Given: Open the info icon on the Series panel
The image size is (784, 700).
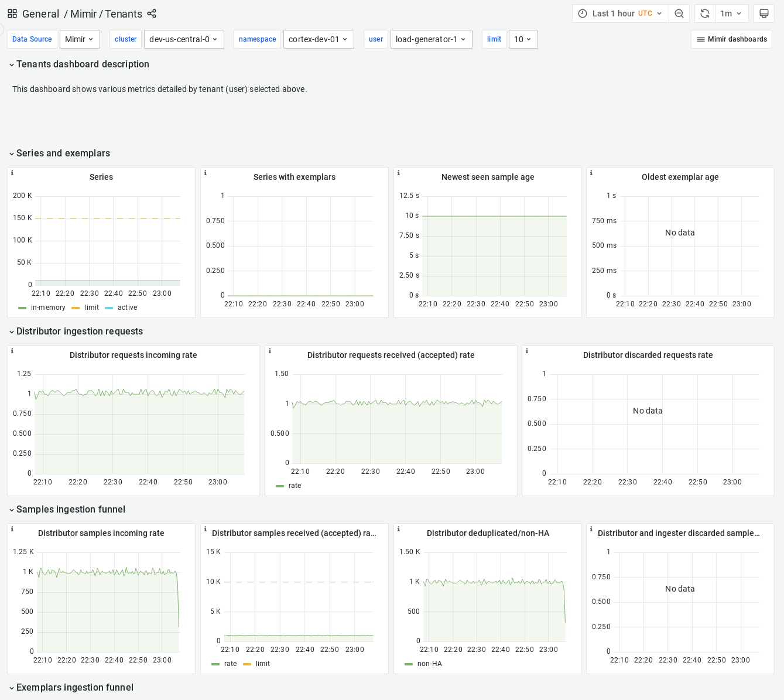Looking at the screenshot, I should pos(11,172).
